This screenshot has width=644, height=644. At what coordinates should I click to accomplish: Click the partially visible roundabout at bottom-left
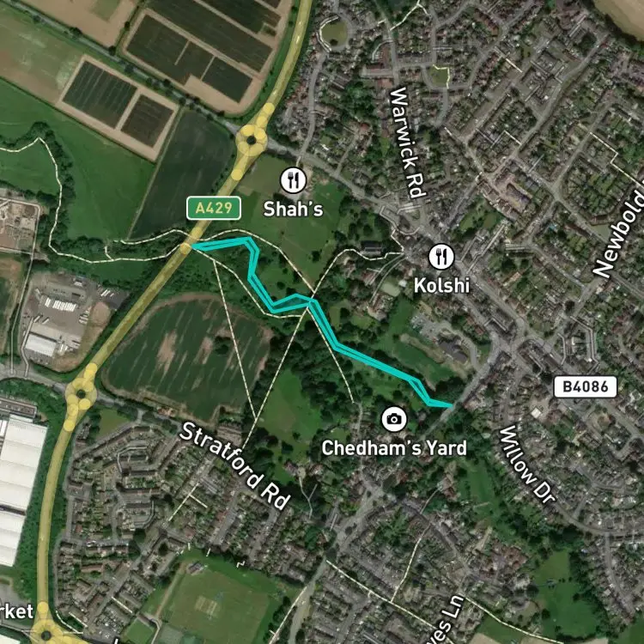[46, 632]
